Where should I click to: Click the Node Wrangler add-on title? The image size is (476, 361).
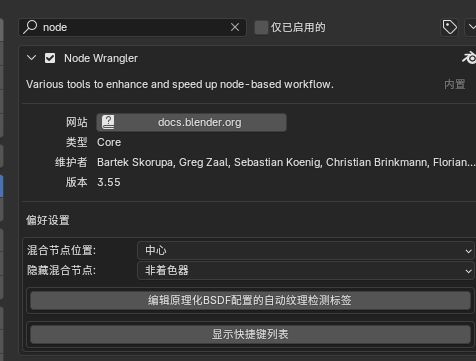[x=101, y=58]
